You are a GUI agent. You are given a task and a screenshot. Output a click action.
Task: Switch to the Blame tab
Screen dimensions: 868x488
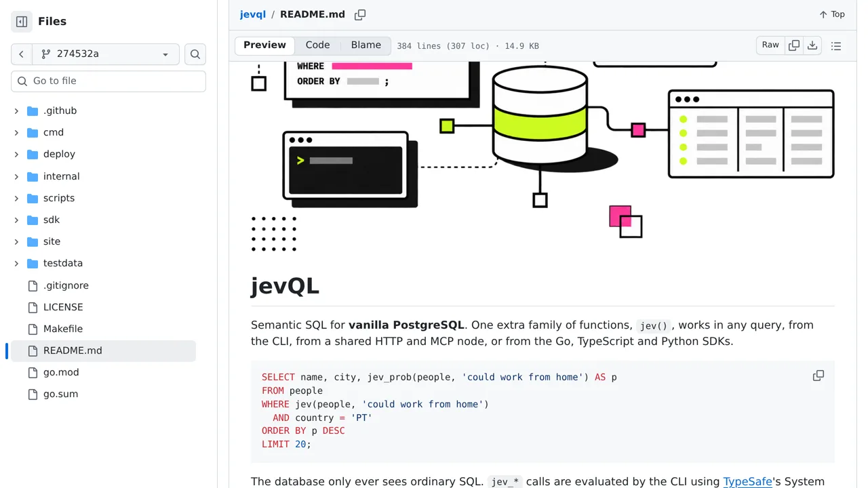coord(366,45)
